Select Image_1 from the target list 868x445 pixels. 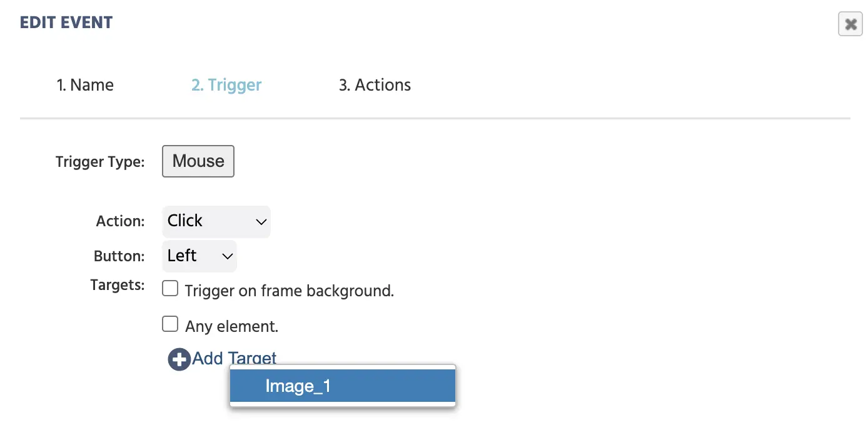[x=343, y=386]
